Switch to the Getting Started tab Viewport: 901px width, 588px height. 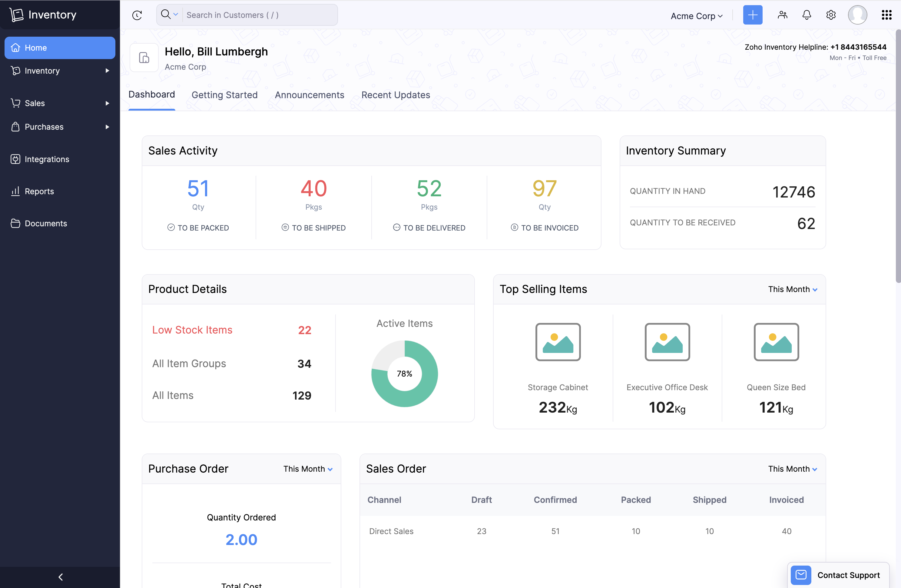point(224,95)
